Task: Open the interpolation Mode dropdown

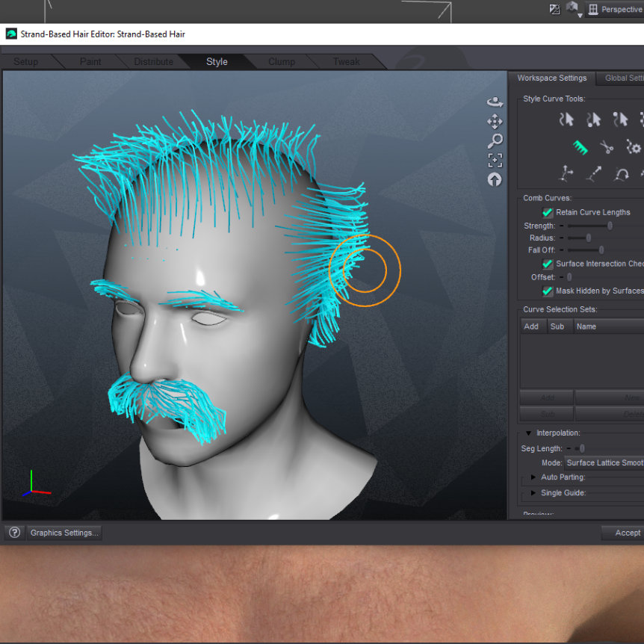Action: pyautogui.click(x=604, y=463)
